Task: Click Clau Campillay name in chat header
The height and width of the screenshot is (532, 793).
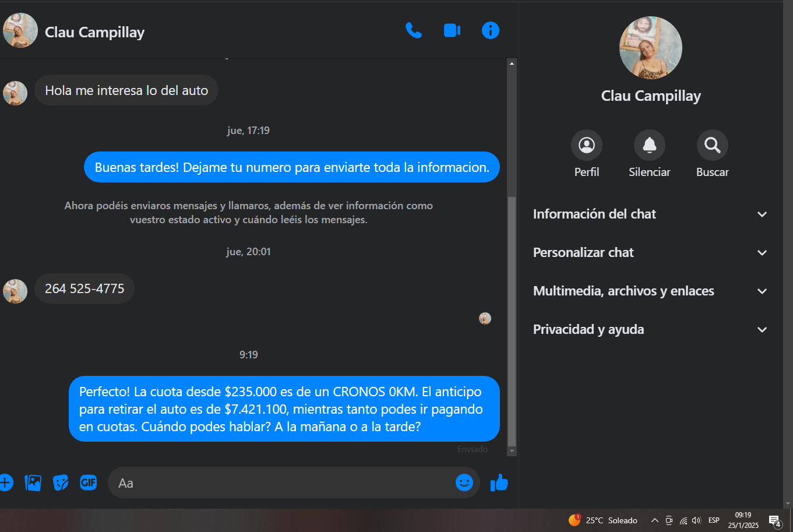Action: point(94,32)
